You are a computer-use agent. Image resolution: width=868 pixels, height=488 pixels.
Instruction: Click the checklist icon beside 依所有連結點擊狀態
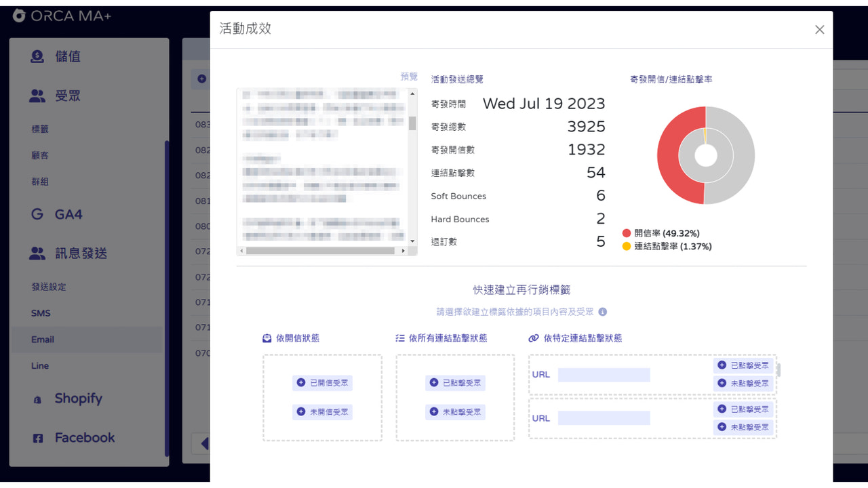tap(400, 338)
